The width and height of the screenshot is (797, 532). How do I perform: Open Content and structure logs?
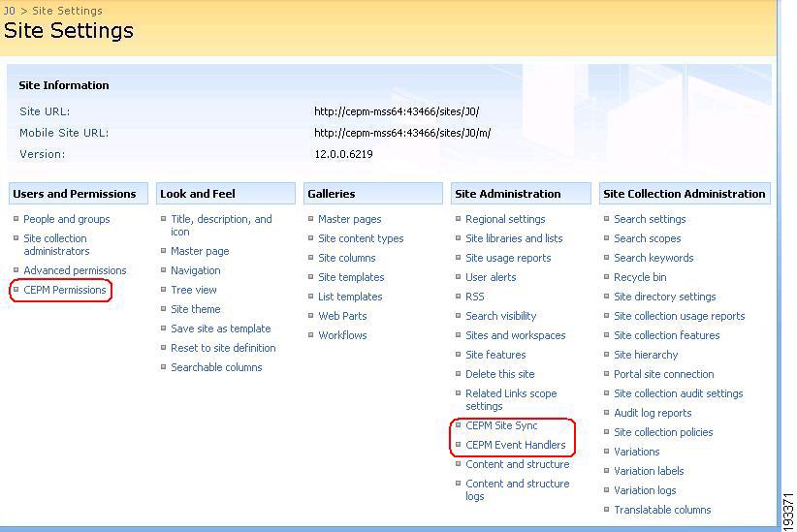[x=518, y=489]
